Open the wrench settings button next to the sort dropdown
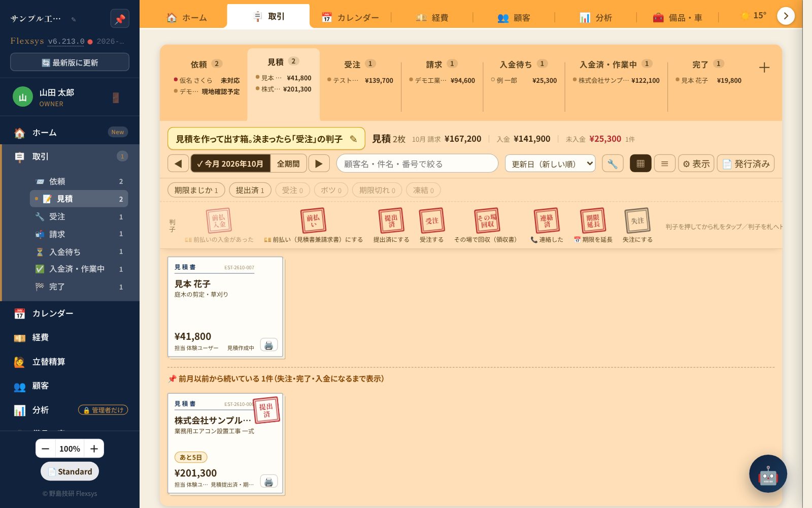Viewport: 812px width, 508px height. pyautogui.click(x=613, y=164)
